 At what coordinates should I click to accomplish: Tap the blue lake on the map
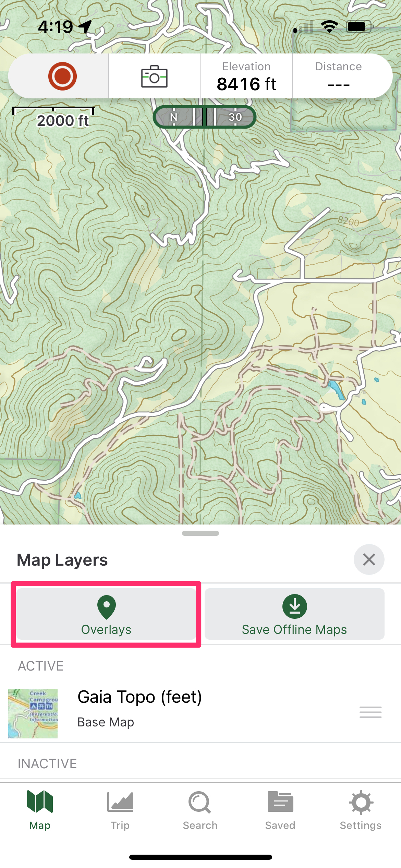pos(337,390)
